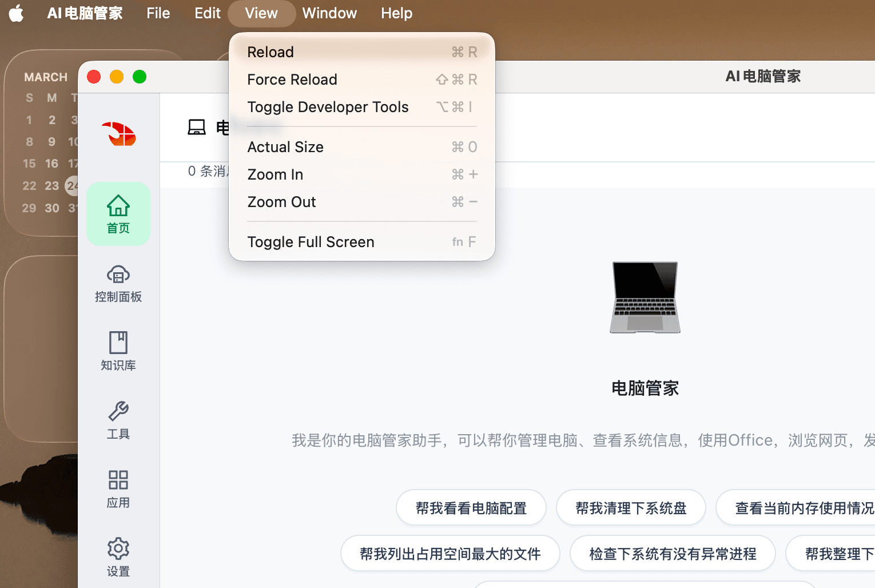This screenshot has width=875, height=588.
Task: Expand the Window menu in menu bar
Action: [x=329, y=13]
